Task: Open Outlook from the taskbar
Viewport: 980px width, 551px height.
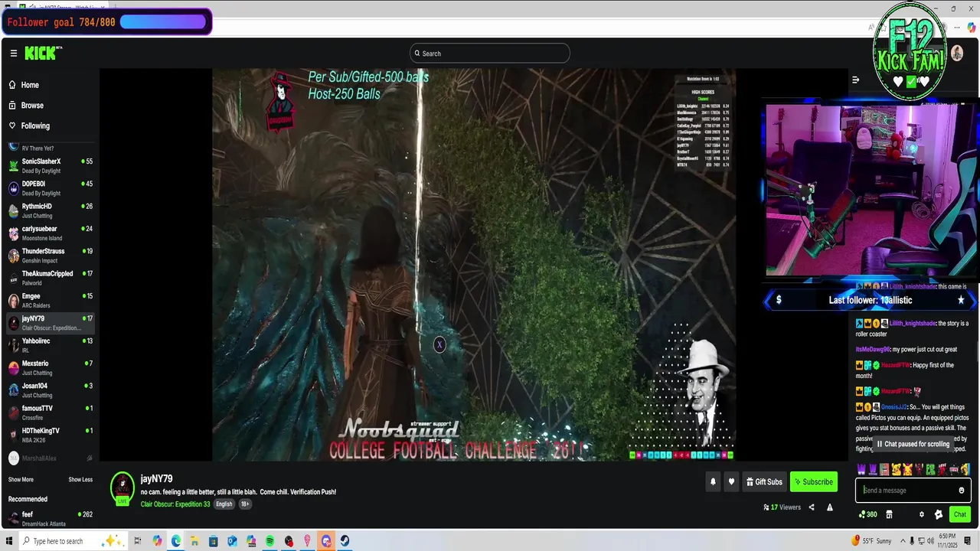Action: 232,541
